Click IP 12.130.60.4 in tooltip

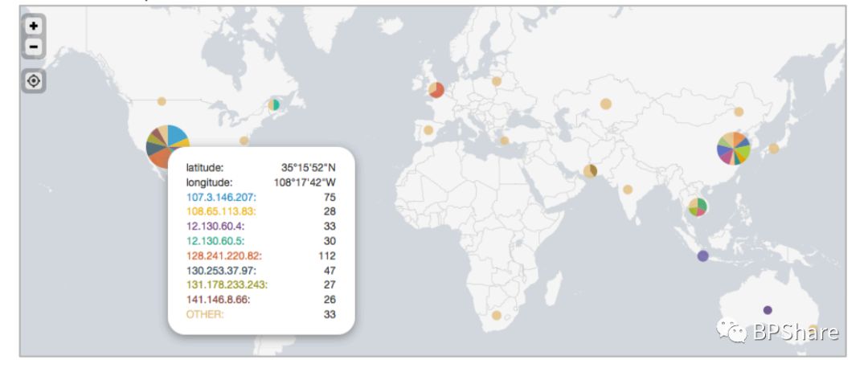(215, 227)
